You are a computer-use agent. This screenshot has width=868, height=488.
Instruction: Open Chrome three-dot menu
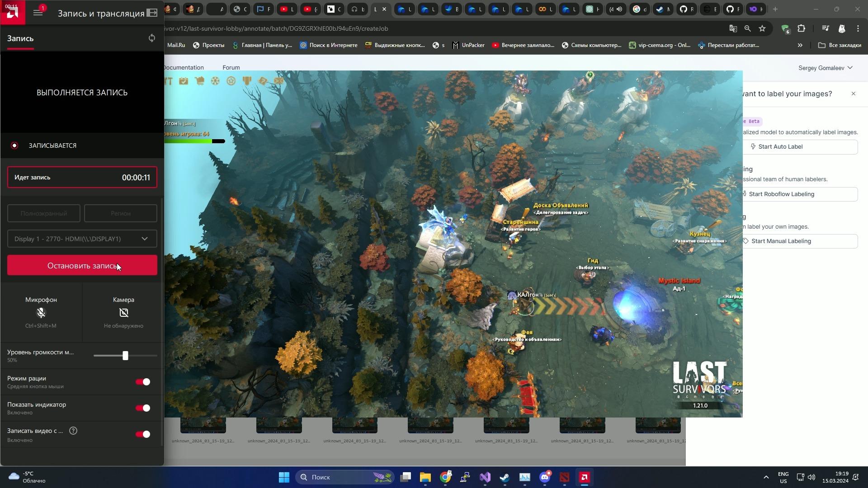858,28
